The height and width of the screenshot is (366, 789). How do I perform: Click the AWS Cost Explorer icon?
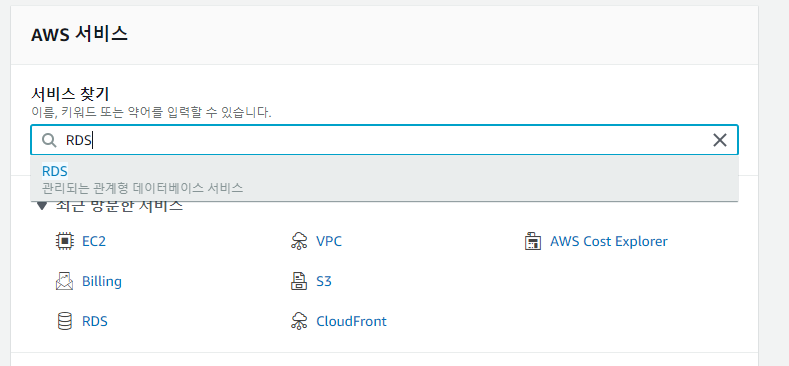pyautogui.click(x=532, y=241)
